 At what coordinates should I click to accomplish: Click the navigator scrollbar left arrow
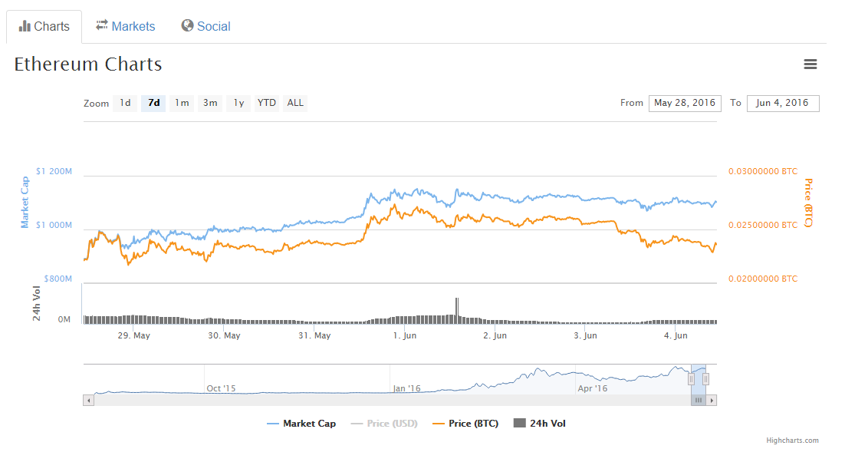pyautogui.click(x=88, y=400)
